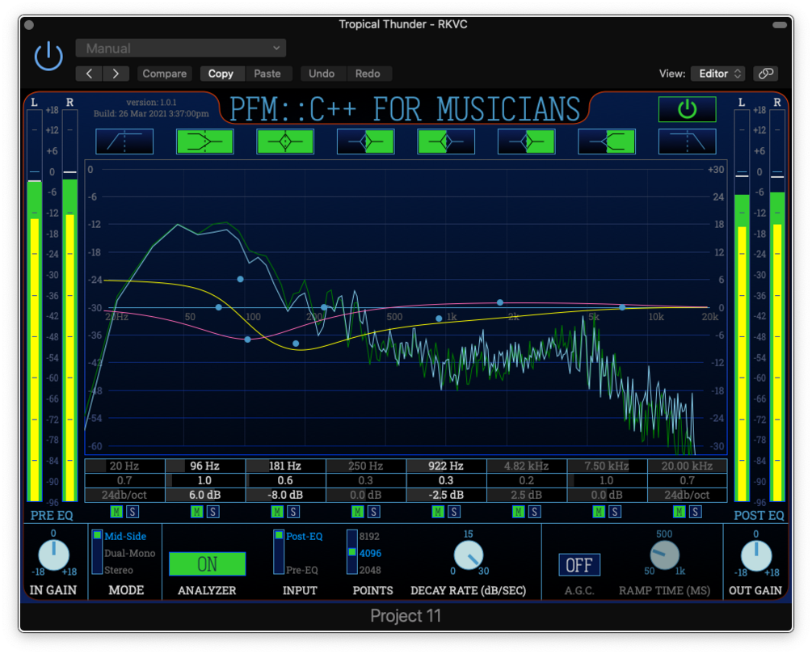Click the IN GAIN knob
This screenshot has height=654, width=812.
(x=54, y=555)
